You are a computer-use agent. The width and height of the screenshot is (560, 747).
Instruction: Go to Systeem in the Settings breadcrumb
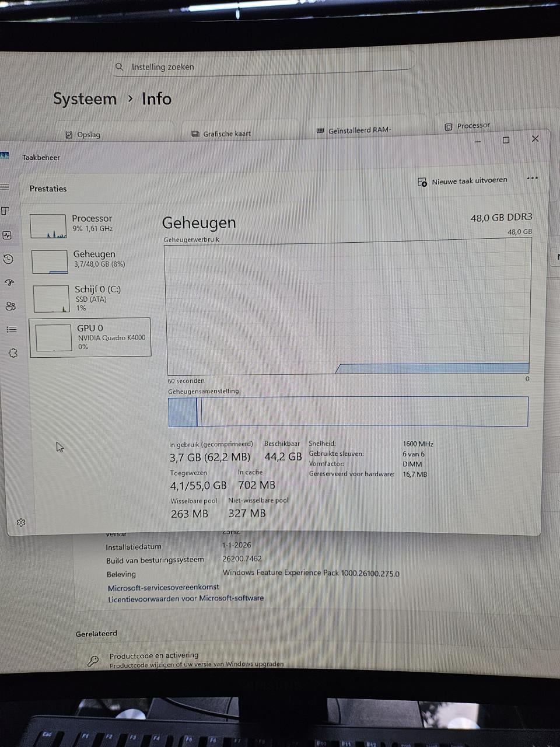85,99
